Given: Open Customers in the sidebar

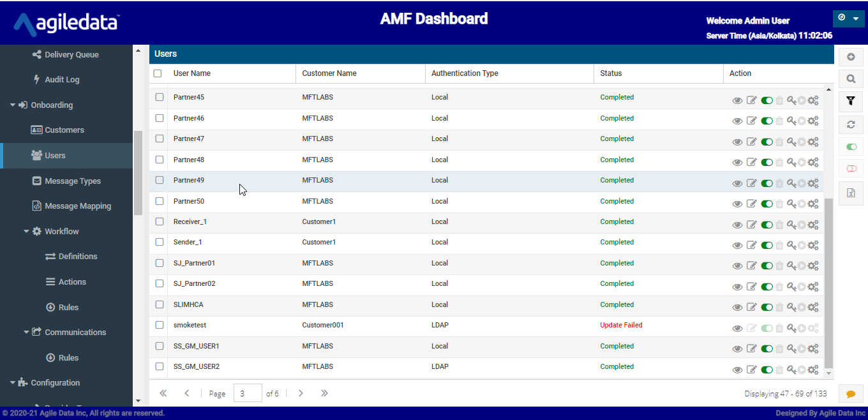Looking at the screenshot, I should (64, 130).
